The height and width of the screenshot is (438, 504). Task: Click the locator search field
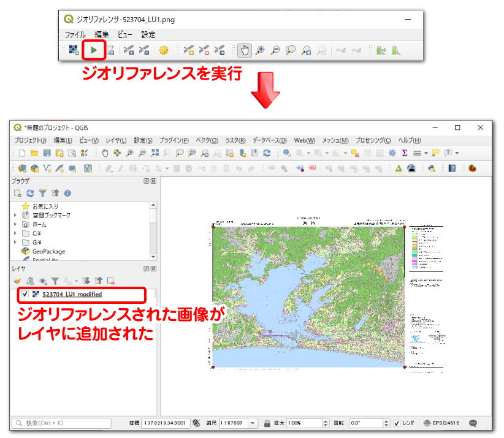click(61, 423)
